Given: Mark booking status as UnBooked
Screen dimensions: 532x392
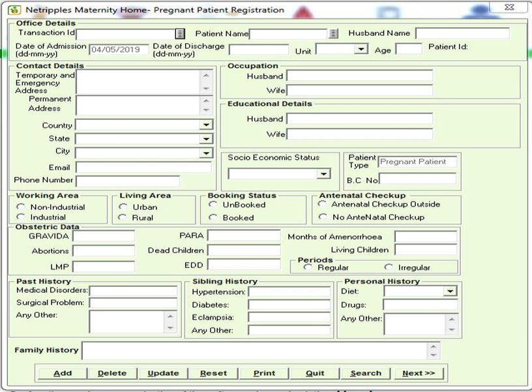Looking at the screenshot, I should 213,204.
